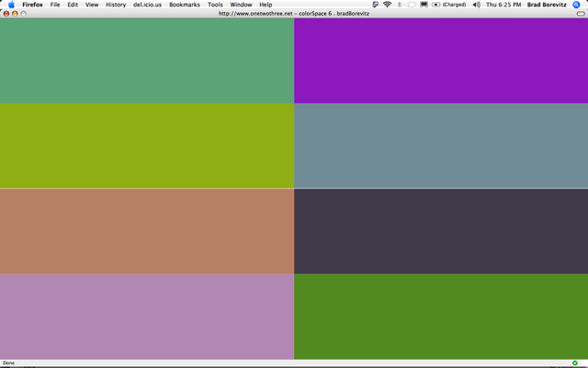
Task: Open the Brad Borevitz user menu
Action: pos(547,5)
